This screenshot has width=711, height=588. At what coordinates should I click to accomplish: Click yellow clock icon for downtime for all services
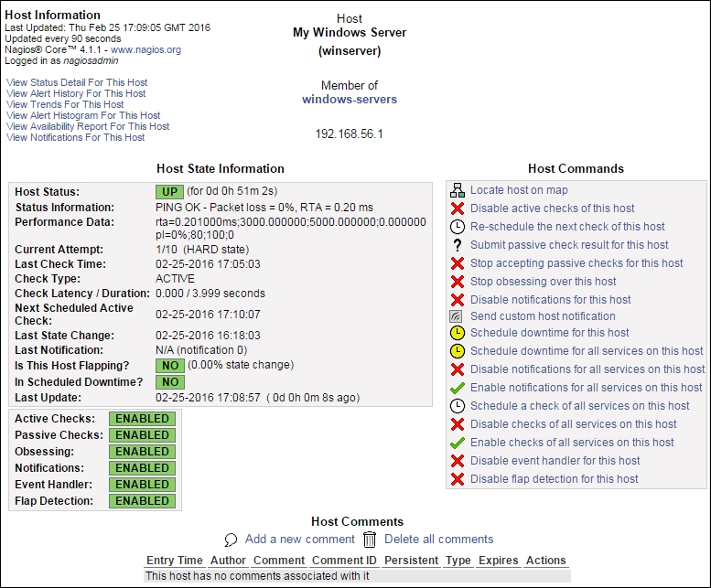coord(458,351)
